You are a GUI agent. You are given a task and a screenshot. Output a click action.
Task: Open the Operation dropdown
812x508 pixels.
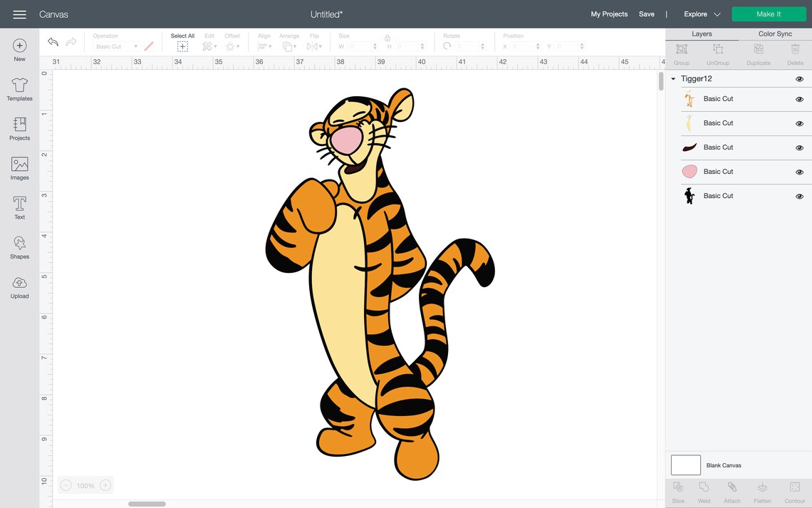(118, 46)
